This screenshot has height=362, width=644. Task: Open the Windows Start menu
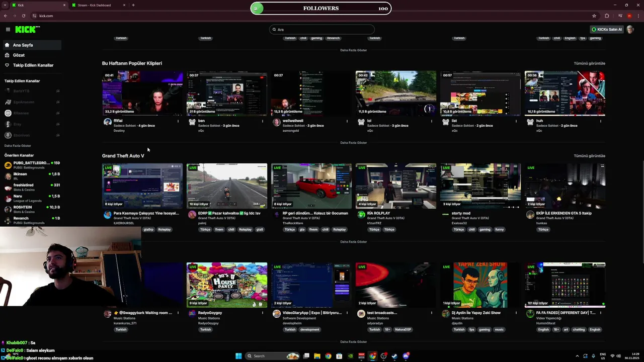click(238, 356)
